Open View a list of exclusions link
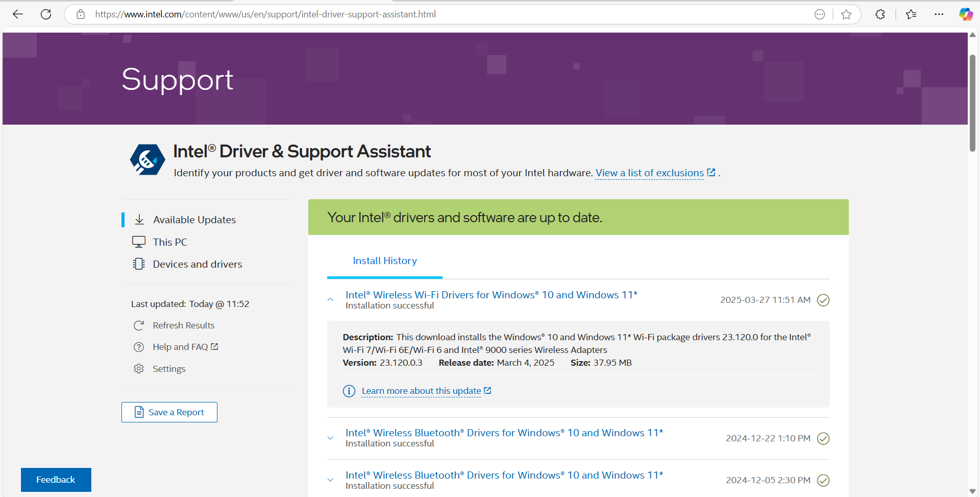 [x=650, y=173]
